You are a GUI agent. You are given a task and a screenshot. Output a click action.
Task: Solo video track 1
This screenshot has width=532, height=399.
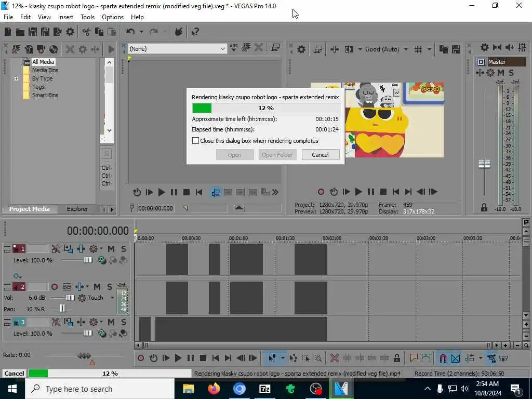point(124,249)
